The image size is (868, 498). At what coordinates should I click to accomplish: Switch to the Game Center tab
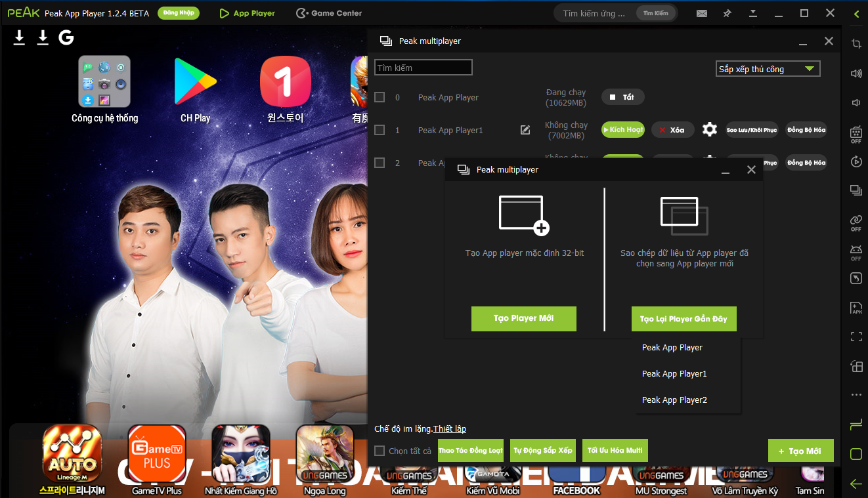click(x=329, y=13)
